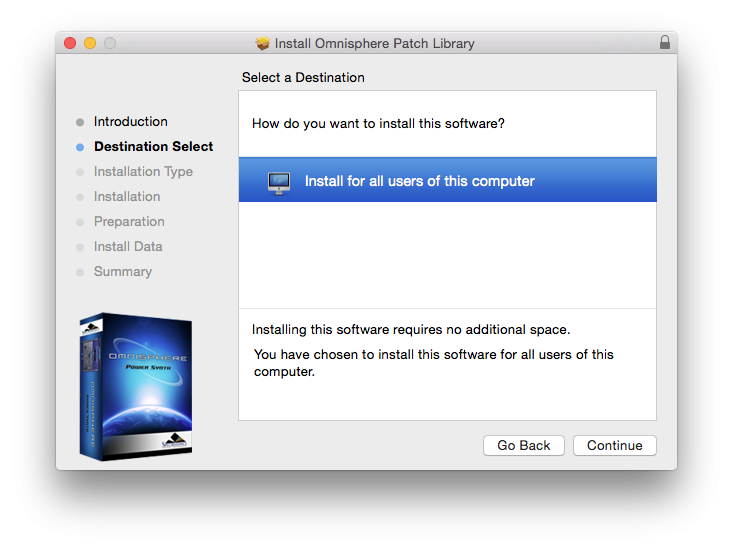Click the Install Data step

(x=128, y=247)
